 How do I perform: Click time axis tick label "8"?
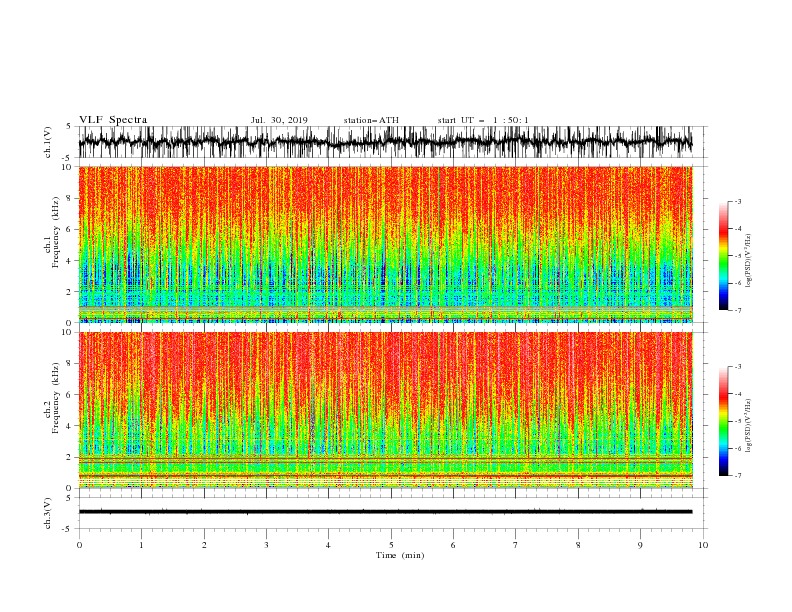(x=578, y=545)
